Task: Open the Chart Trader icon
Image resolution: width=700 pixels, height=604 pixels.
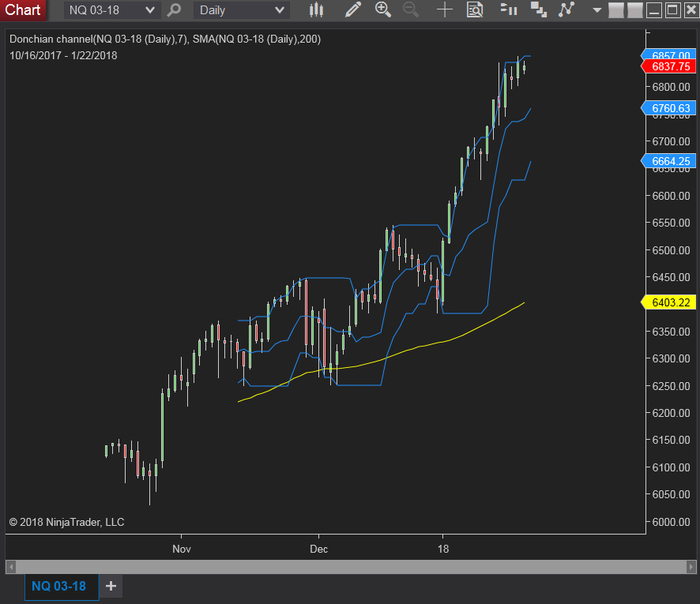Action: tap(509, 9)
